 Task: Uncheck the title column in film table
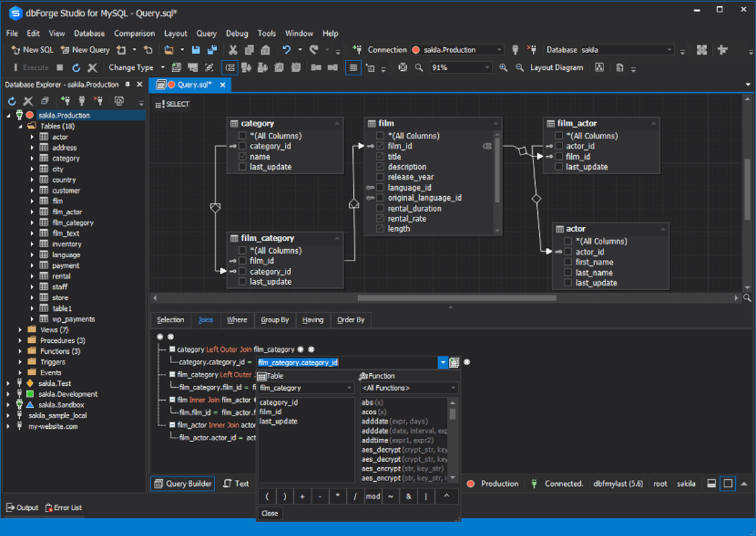380,156
